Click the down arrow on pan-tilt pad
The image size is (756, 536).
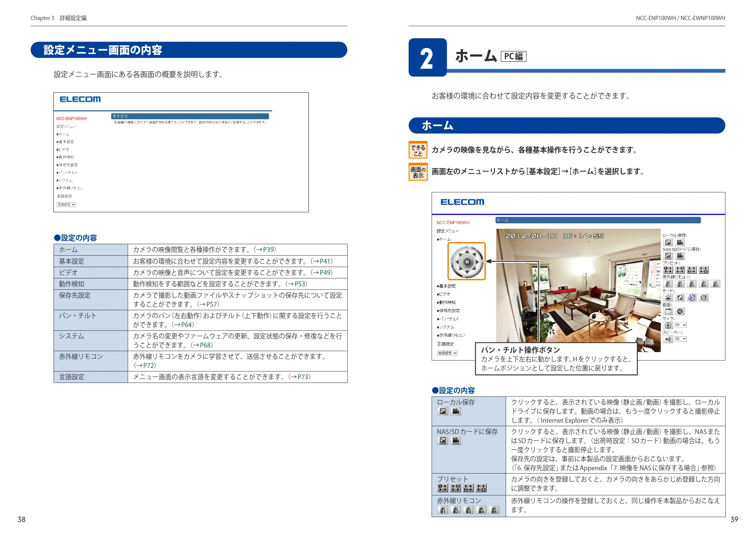click(x=467, y=272)
